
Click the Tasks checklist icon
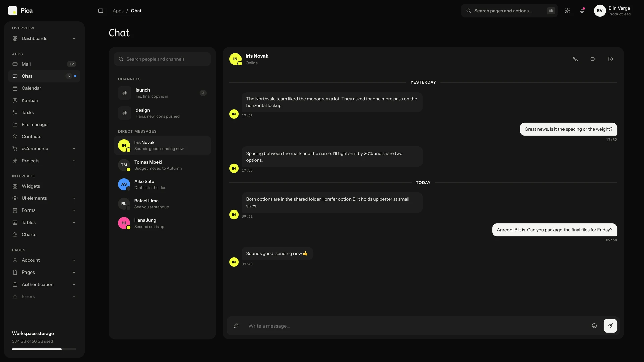tap(15, 112)
